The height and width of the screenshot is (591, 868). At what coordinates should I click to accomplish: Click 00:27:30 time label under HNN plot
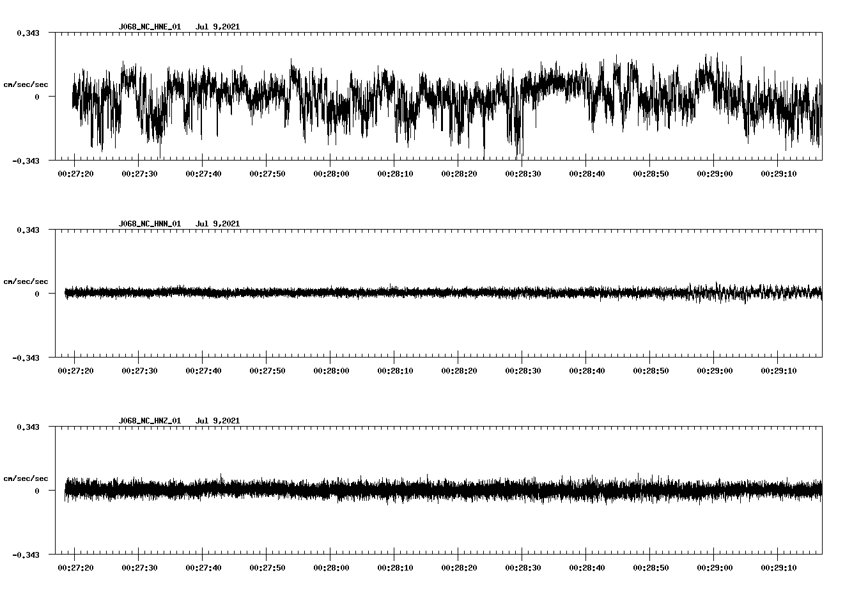click(x=139, y=370)
